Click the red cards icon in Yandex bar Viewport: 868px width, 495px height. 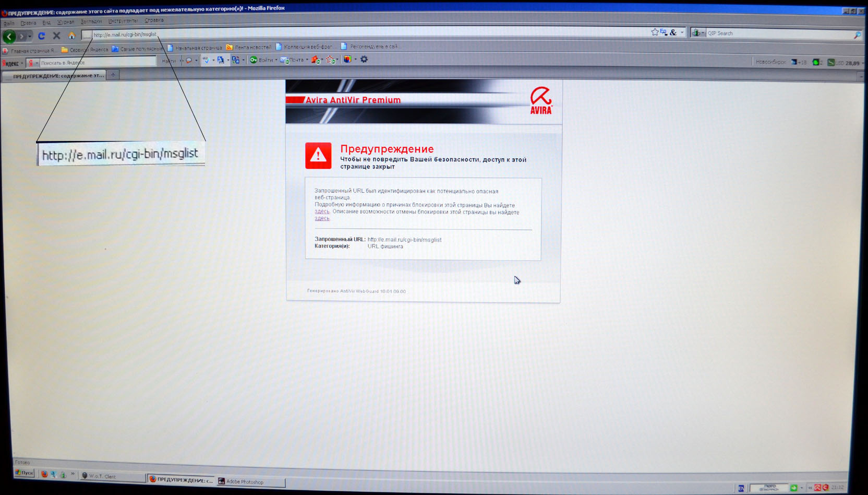point(316,60)
